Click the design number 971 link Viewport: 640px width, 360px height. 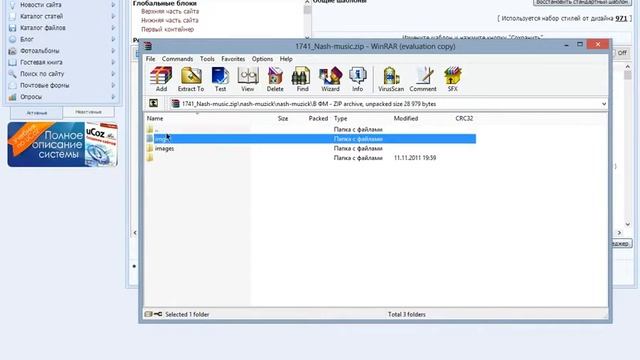(x=621, y=18)
